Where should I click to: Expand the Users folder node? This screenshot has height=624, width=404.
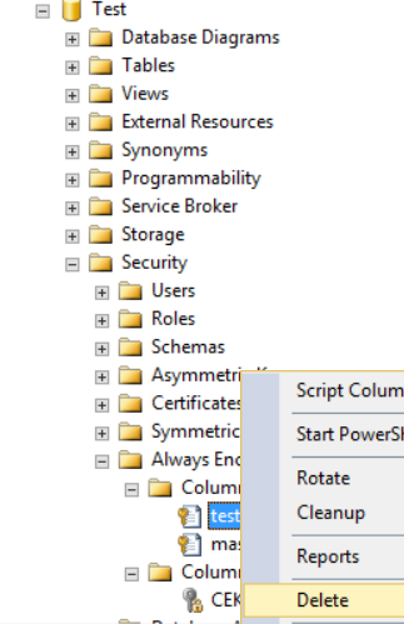click(x=102, y=292)
